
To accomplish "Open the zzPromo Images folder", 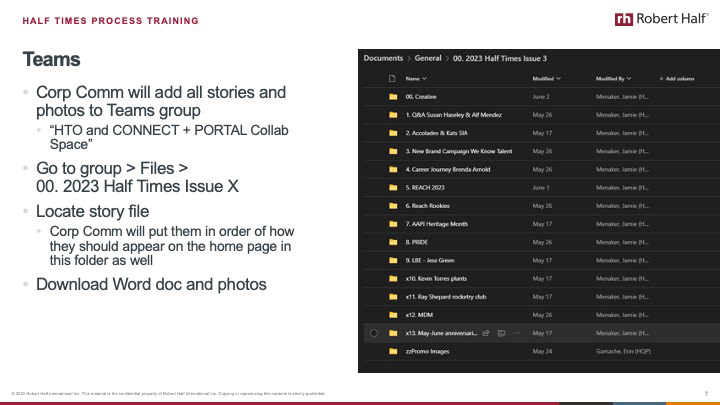I will pyautogui.click(x=427, y=351).
